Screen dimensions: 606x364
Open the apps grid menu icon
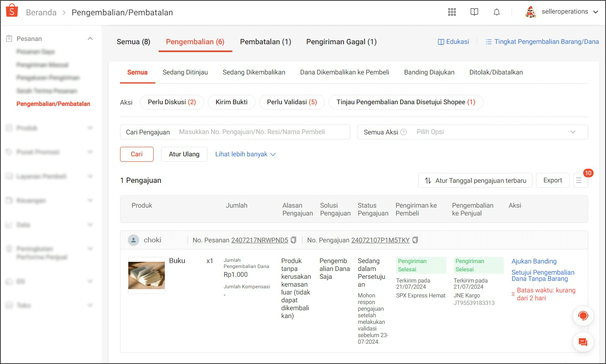(452, 12)
